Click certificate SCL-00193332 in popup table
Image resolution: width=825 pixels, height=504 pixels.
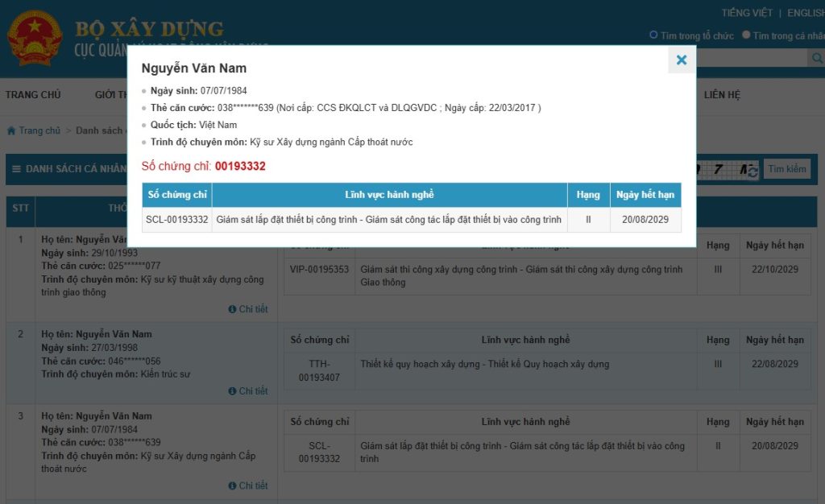pyautogui.click(x=176, y=220)
